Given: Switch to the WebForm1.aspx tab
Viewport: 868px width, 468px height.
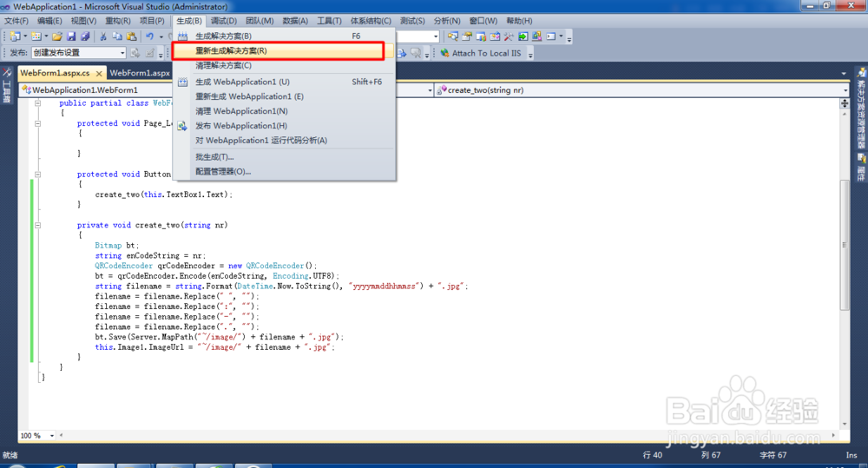Looking at the screenshot, I should pos(140,73).
